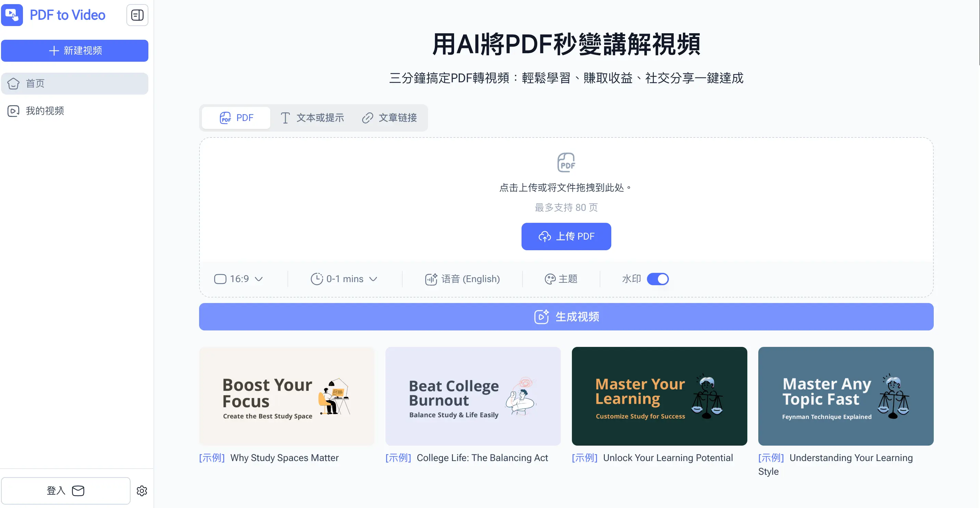Expand the 0-1 mins duration dropdown
The width and height of the screenshot is (980, 508).
pos(344,279)
